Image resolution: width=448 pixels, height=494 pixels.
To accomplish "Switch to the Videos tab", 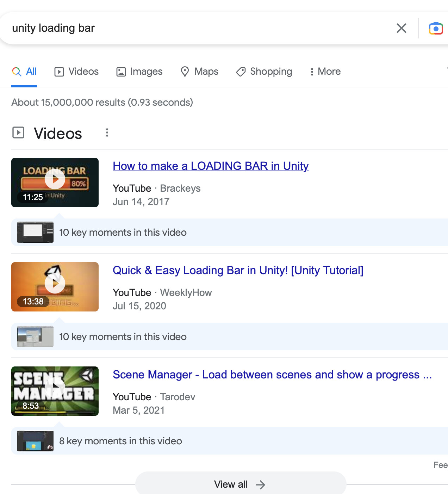I will point(76,72).
